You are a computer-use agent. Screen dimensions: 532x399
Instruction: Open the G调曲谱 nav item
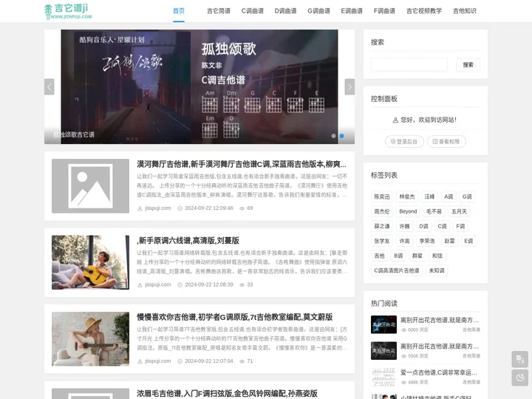click(x=318, y=11)
